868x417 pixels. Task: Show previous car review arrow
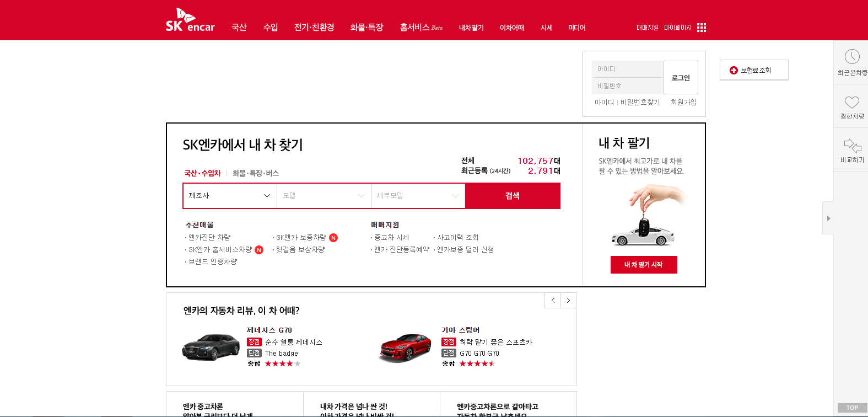[553, 301]
